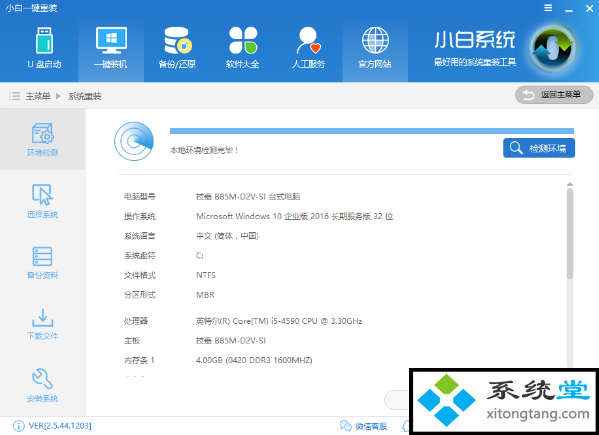Click 系统重装 breadcrumb
The image size is (599, 435).
84,96
